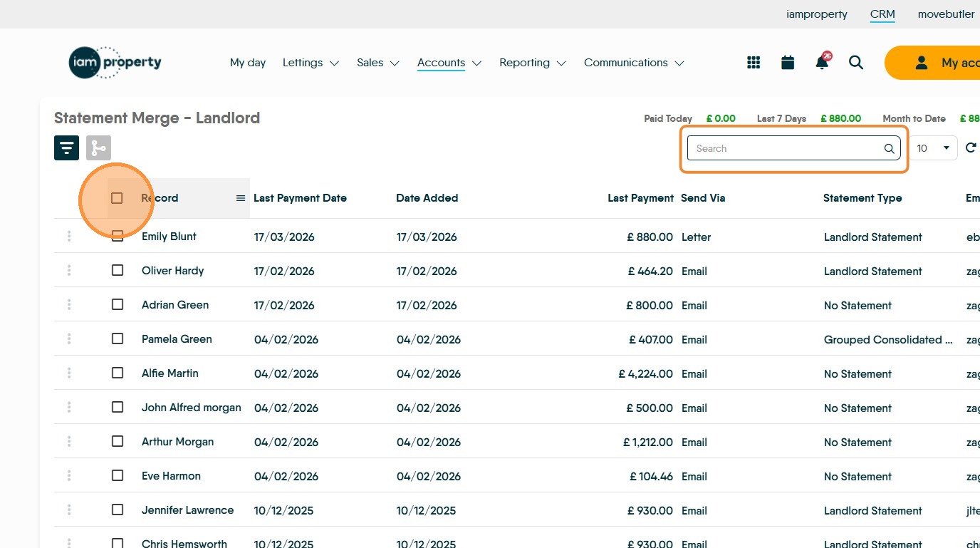Sort by Send Via column
Image resolution: width=980 pixels, height=548 pixels.
point(703,198)
